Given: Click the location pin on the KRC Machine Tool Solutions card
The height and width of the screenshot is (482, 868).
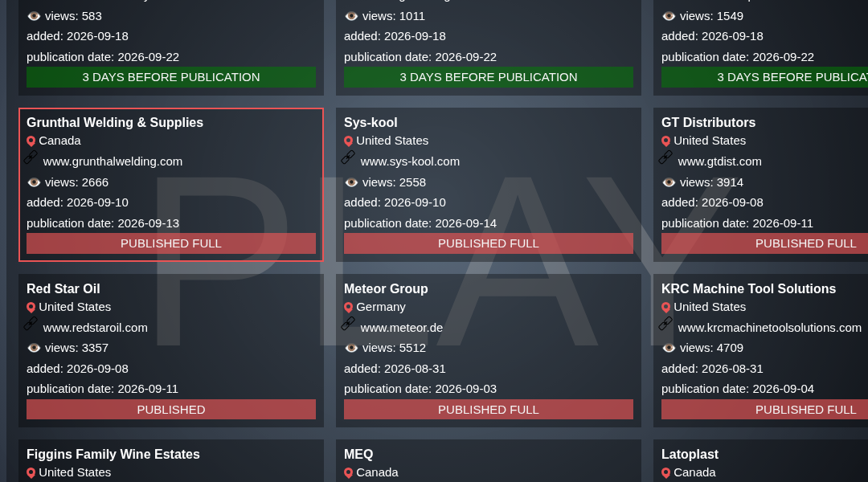Looking at the screenshot, I should click(x=666, y=307).
